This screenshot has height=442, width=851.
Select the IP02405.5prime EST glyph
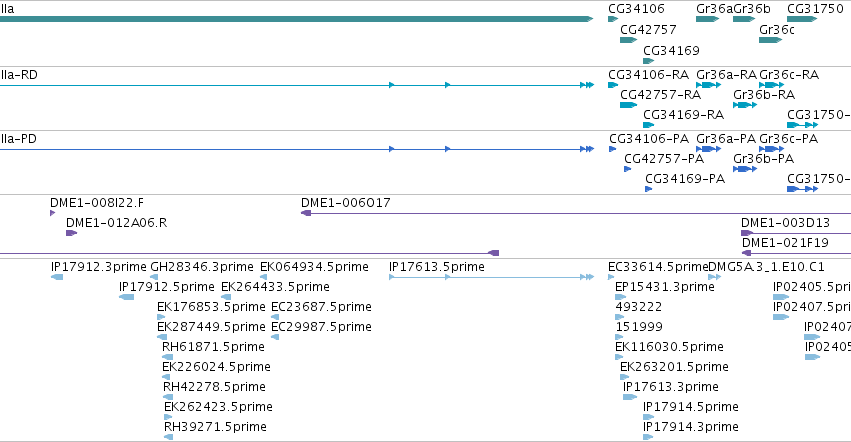point(781,297)
